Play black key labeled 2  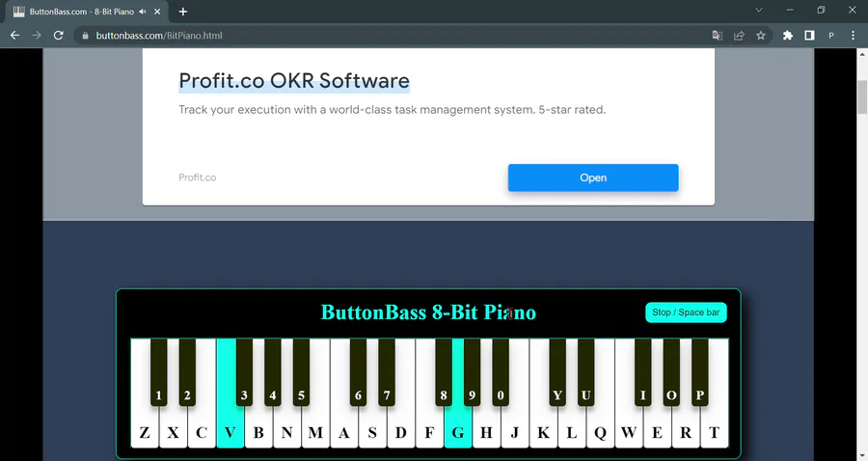(x=187, y=372)
